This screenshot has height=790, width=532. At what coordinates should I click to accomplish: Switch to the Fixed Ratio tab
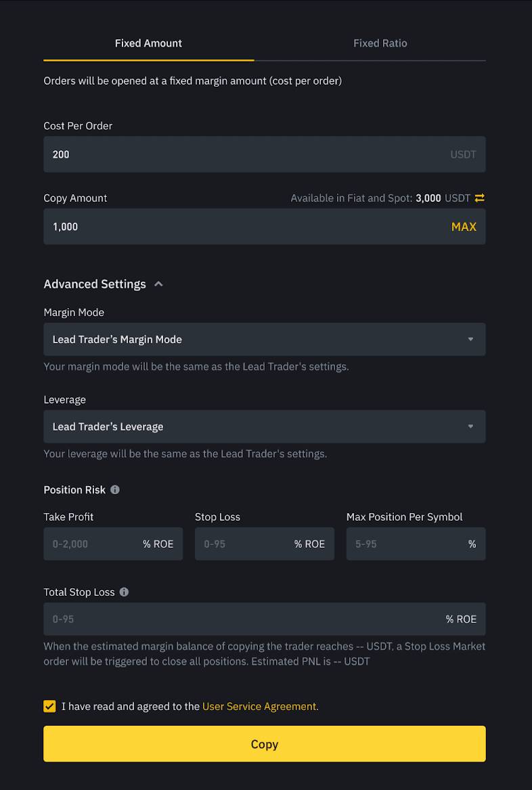[x=380, y=43]
